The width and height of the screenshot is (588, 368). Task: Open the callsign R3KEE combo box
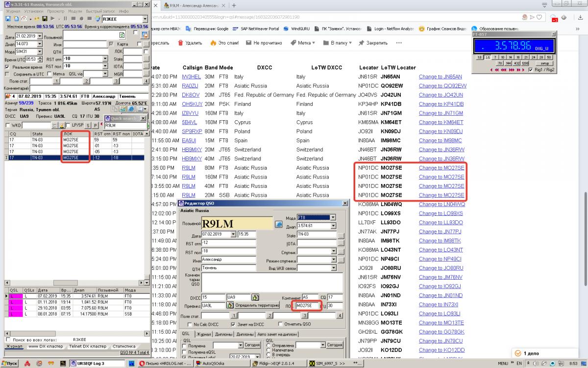pos(145,19)
